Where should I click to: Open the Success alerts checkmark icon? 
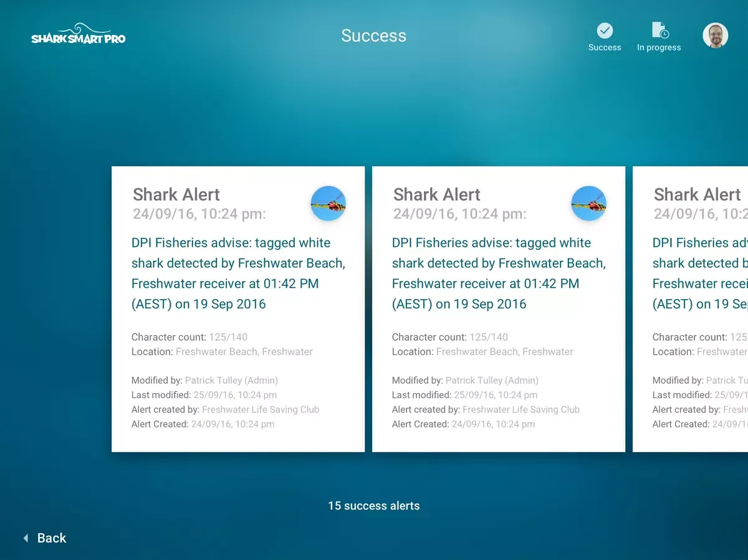coord(605,31)
